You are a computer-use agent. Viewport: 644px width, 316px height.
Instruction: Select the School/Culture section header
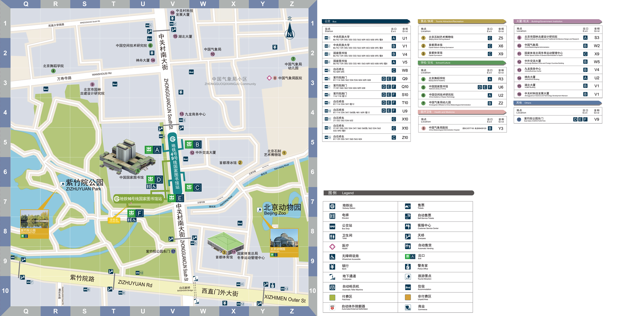pyautogui.click(x=462, y=63)
